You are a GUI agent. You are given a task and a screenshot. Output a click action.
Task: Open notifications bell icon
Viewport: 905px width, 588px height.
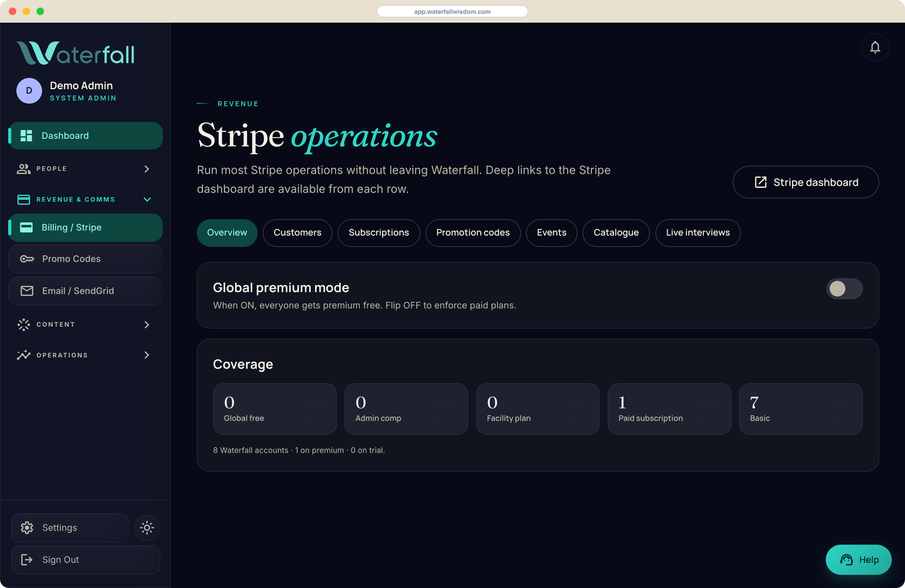click(875, 47)
